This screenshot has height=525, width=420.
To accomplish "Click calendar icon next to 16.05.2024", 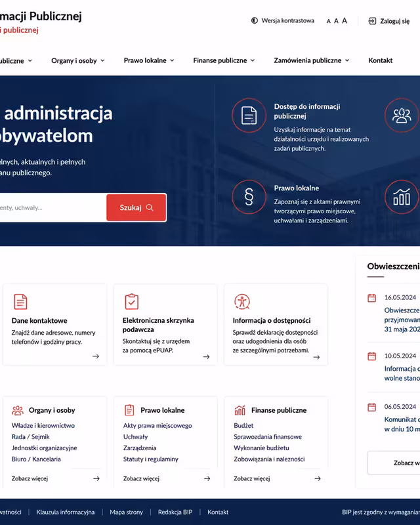I will (x=372, y=298).
